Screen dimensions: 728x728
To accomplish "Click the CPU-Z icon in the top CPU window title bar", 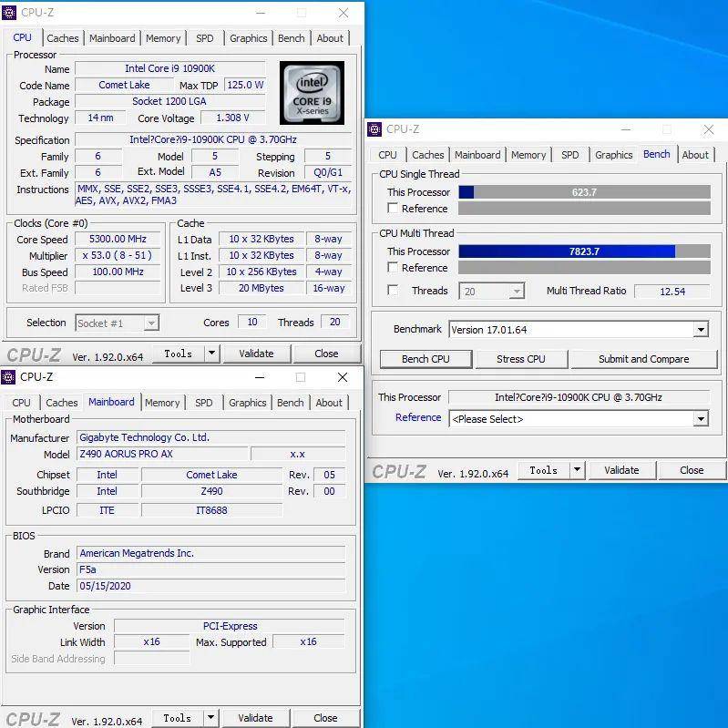I will tap(10, 13).
